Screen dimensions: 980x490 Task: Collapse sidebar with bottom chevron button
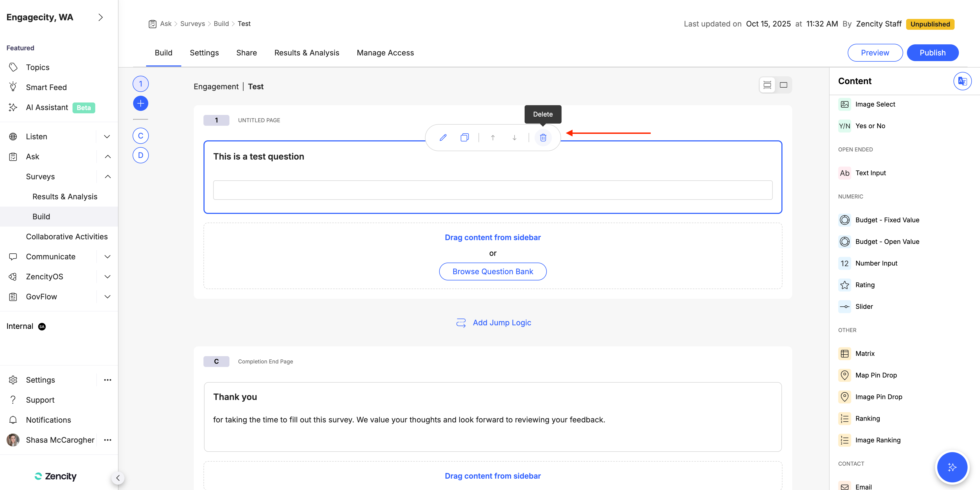[x=118, y=478]
